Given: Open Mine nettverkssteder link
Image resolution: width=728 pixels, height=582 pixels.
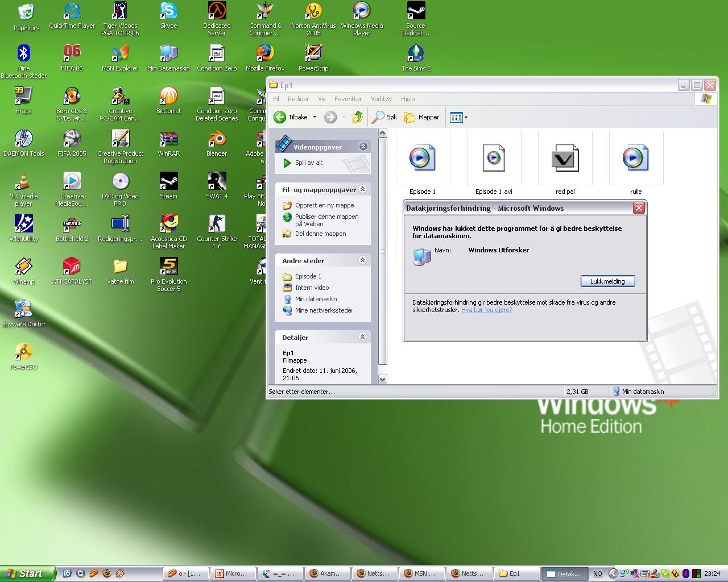Looking at the screenshot, I should [x=324, y=310].
